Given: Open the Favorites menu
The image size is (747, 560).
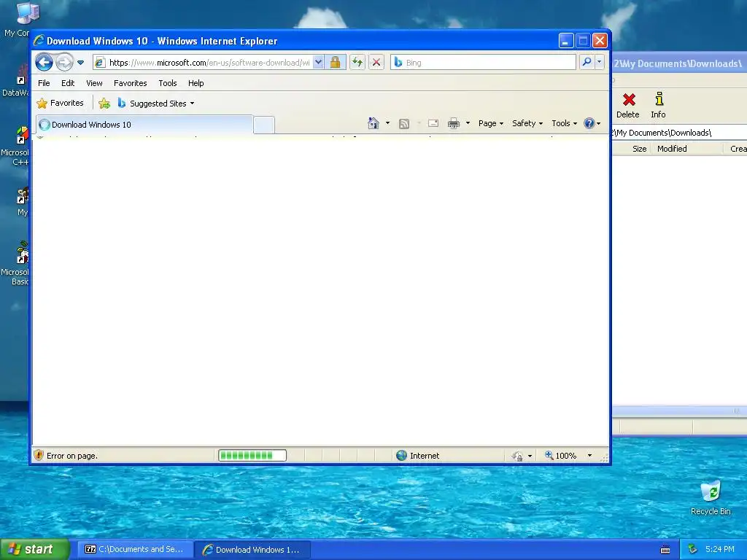Looking at the screenshot, I should coord(130,83).
